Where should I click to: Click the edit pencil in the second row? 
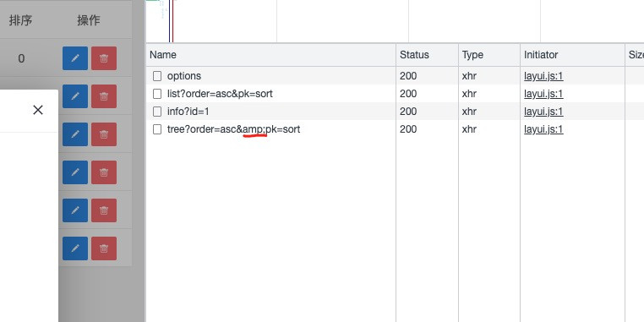[x=75, y=96]
